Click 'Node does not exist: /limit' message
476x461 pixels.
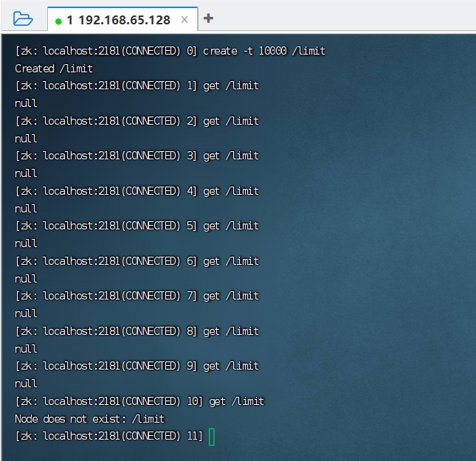[x=90, y=419]
